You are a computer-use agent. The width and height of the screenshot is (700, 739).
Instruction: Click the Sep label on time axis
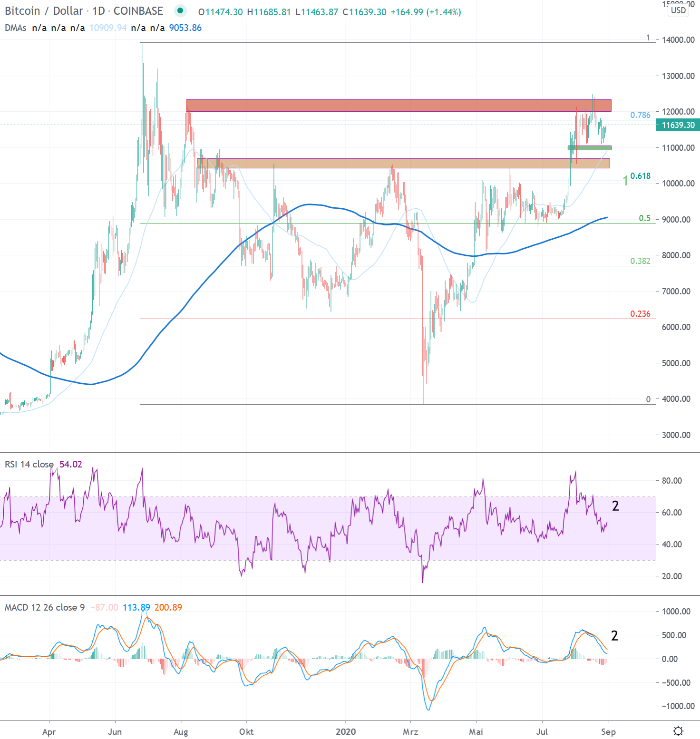[610, 732]
